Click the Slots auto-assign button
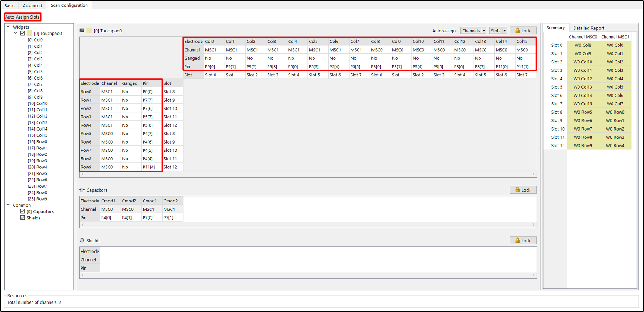The width and height of the screenshot is (644, 312). [x=496, y=31]
